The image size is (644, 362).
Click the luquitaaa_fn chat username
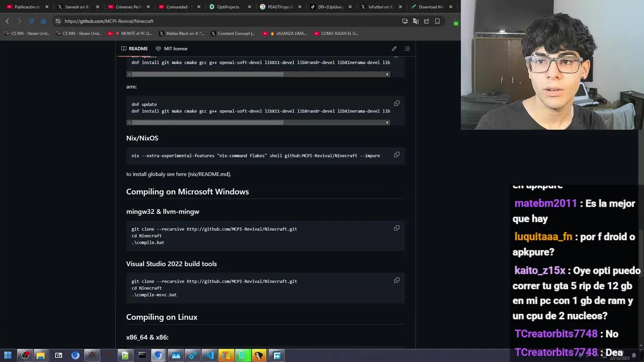(543, 237)
